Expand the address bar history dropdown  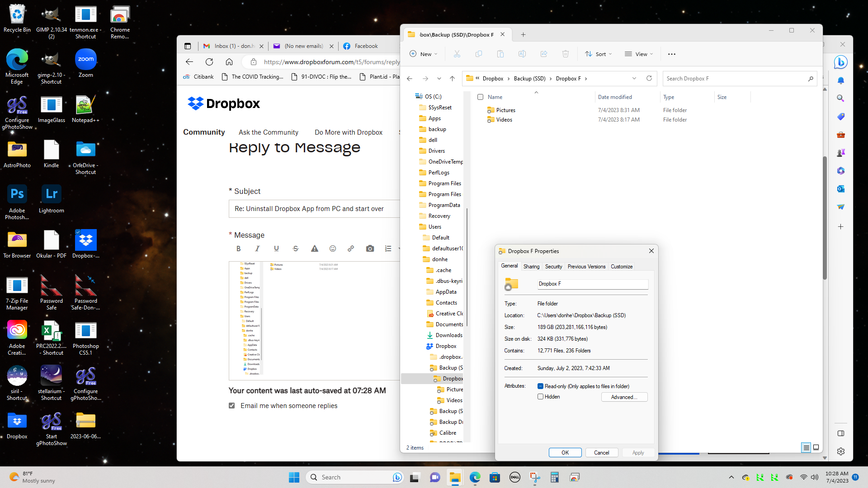click(x=634, y=78)
